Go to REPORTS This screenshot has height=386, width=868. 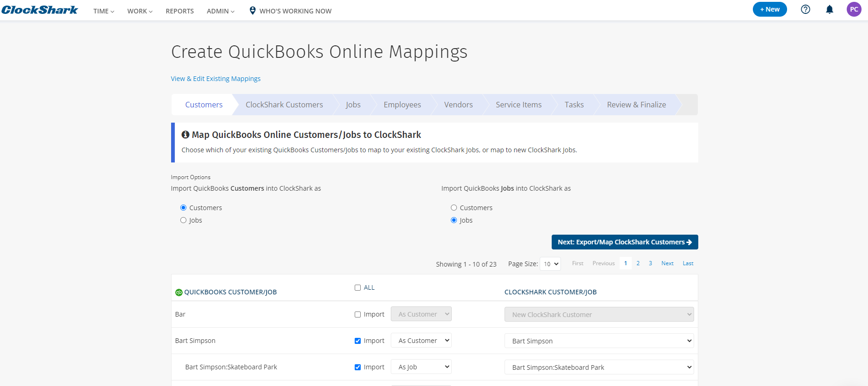click(x=180, y=11)
